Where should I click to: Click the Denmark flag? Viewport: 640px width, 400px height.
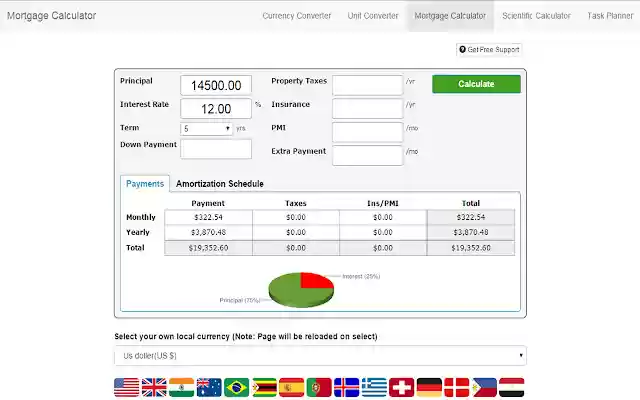(x=457, y=387)
